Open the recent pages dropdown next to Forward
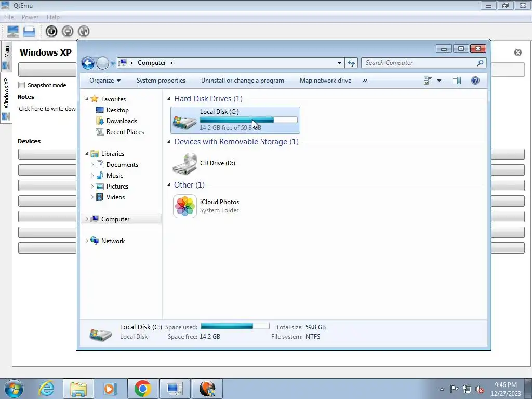Screen dimensions: 532x399 [113, 63]
